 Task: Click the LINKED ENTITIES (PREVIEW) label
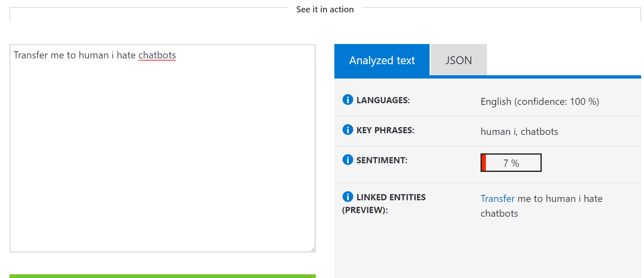[384, 204]
